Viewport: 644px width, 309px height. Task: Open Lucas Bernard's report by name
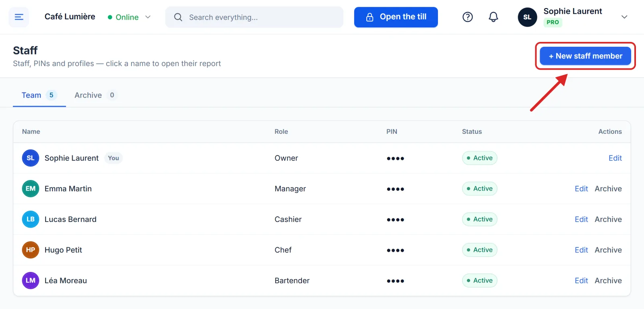pos(70,219)
